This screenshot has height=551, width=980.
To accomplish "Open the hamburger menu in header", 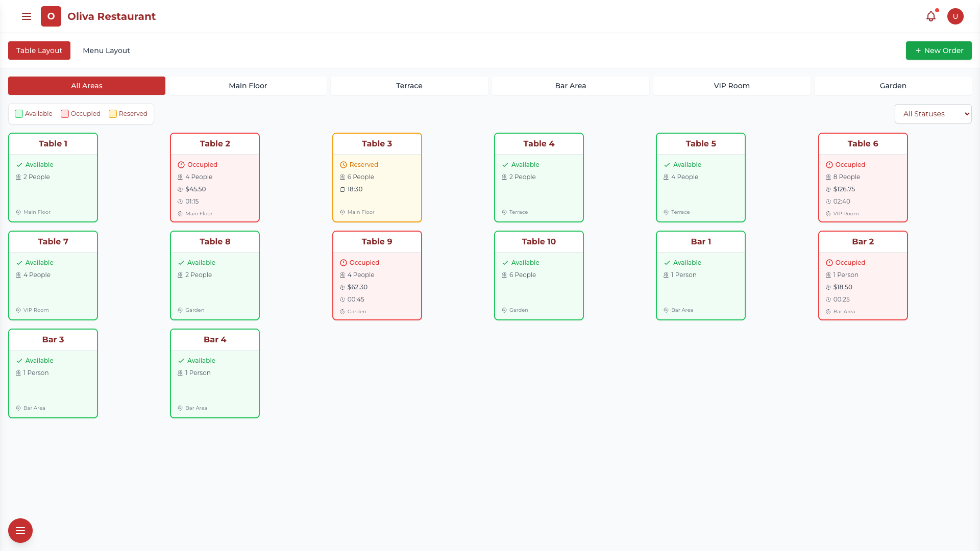I will 27,16.
